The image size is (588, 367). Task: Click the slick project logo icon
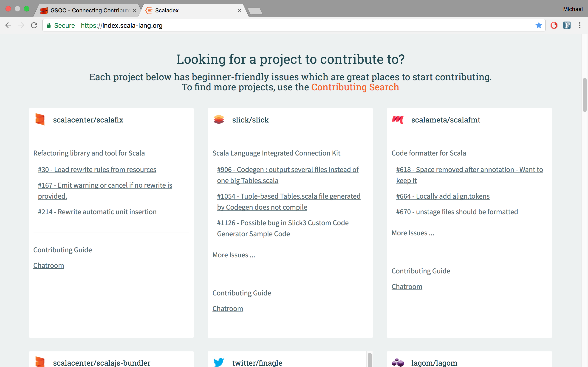pyautogui.click(x=219, y=120)
